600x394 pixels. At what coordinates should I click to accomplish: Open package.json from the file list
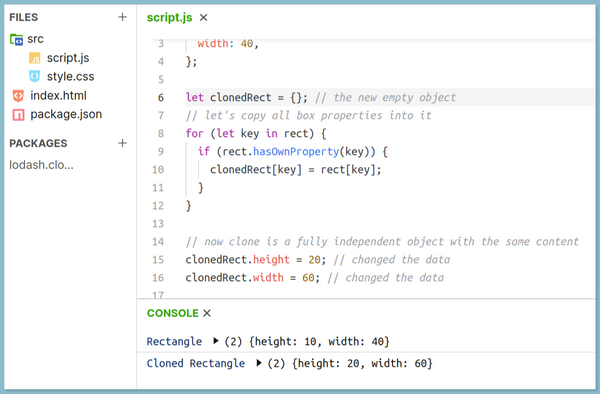pyautogui.click(x=66, y=114)
